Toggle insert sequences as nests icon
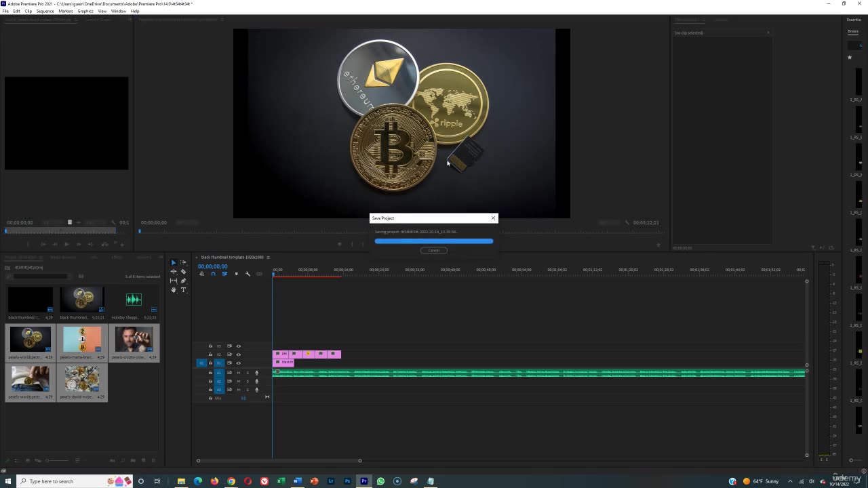 201,274
